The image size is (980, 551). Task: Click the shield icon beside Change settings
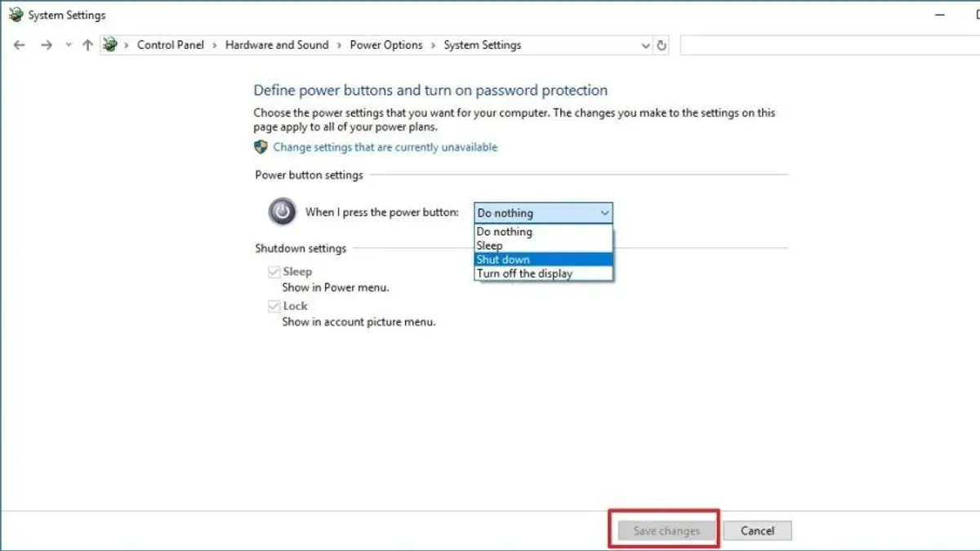click(x=261, y=147)
